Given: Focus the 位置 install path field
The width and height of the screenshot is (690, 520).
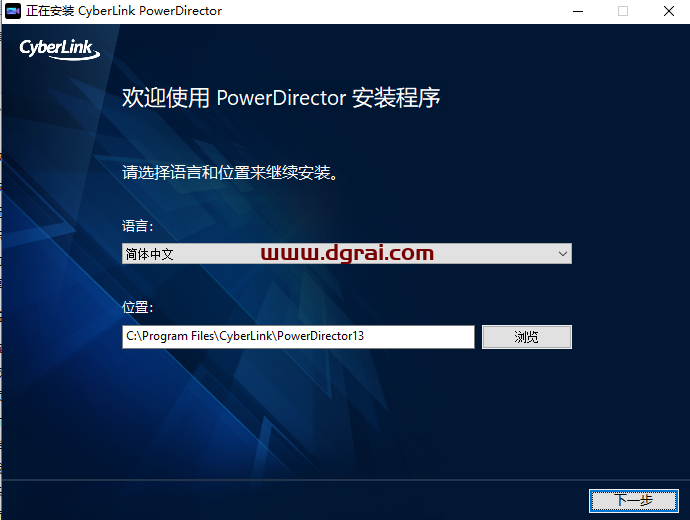Looking at the screenshot, I should pyautogui.click(x=298, y=337).
